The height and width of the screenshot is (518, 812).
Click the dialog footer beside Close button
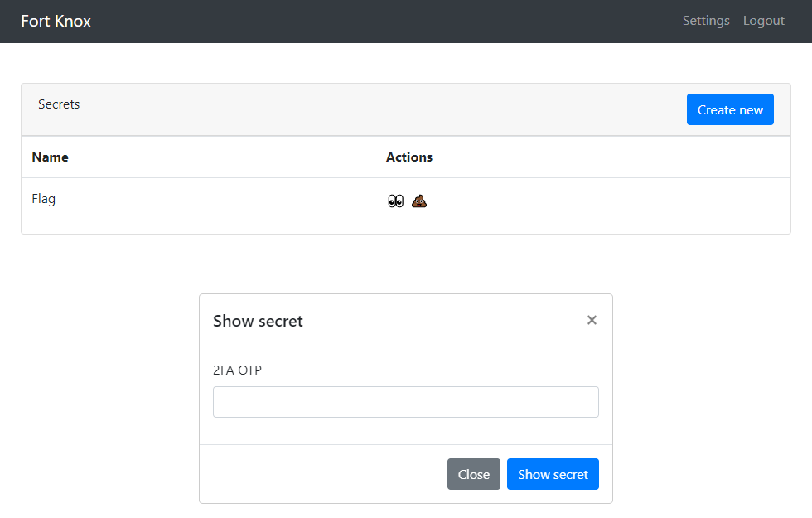tap(321, 474)
